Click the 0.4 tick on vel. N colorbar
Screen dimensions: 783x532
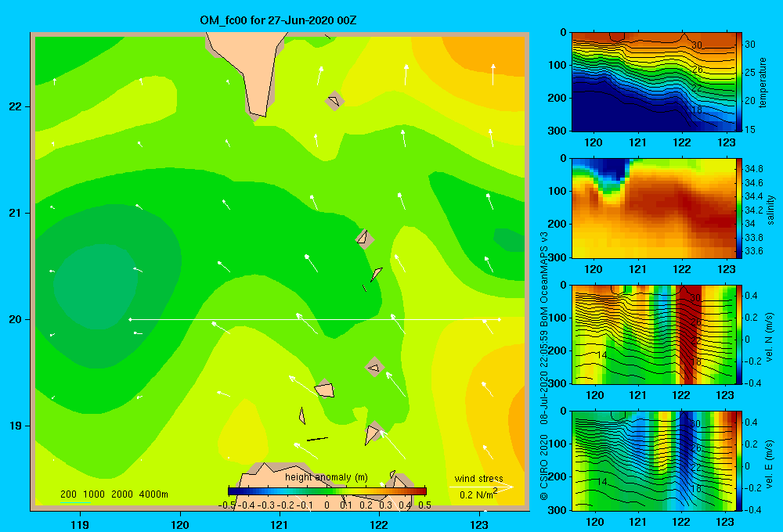click(x=752, y=296)
